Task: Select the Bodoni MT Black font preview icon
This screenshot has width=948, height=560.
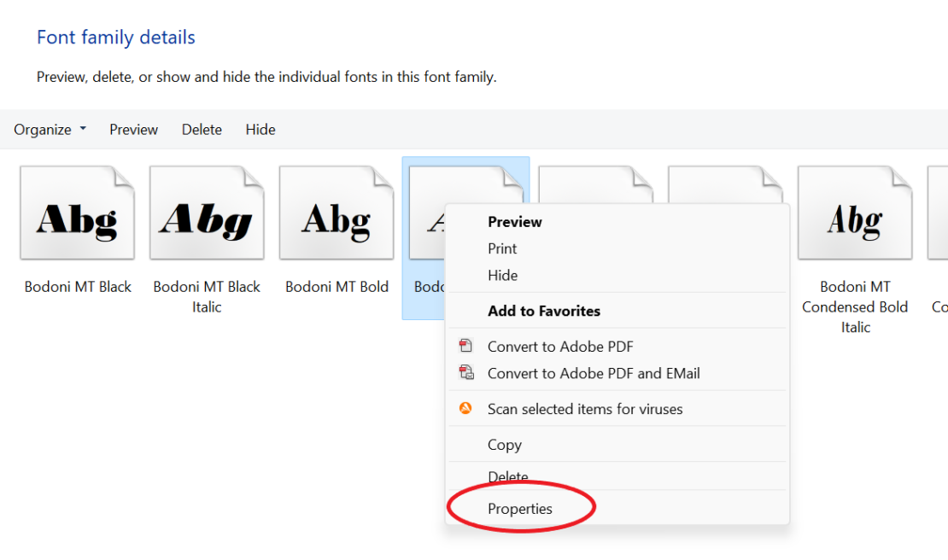Action: 78,212
